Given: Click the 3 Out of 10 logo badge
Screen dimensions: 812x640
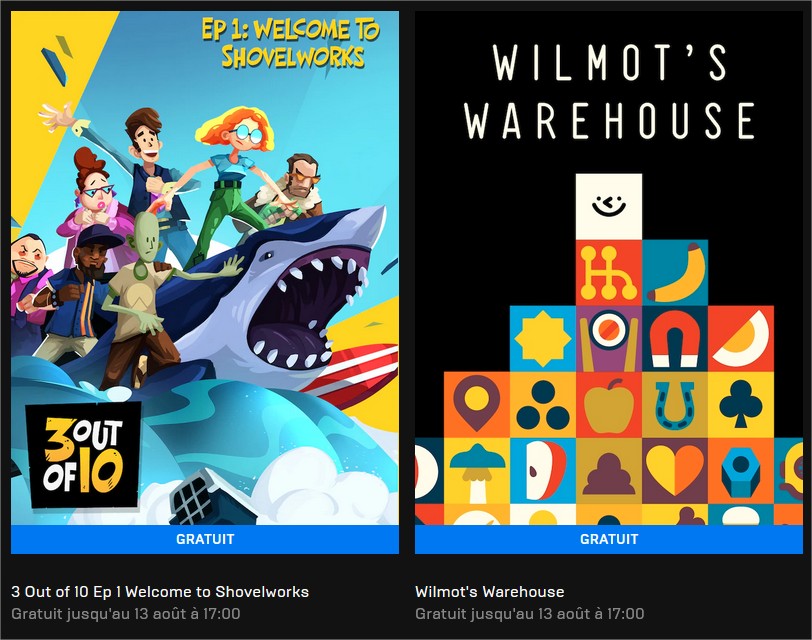Looking at the screenshot, I should click(83, 455).
